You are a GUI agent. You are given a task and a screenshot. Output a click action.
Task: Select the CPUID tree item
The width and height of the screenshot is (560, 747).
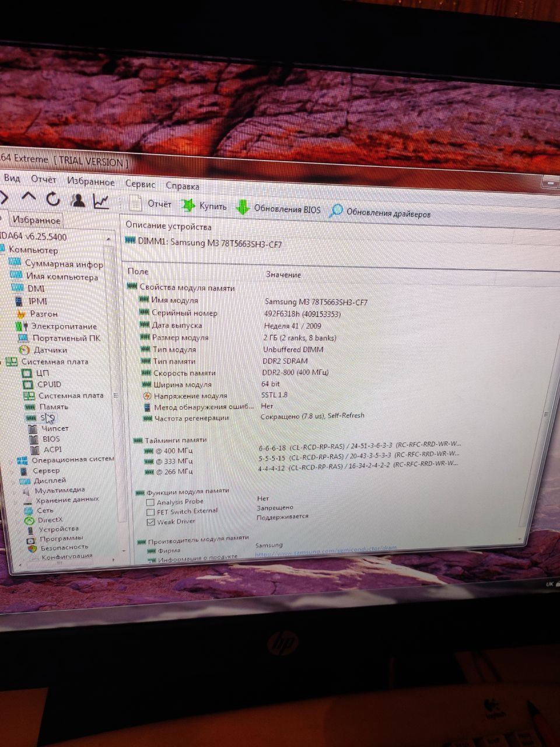coord(42,384)
